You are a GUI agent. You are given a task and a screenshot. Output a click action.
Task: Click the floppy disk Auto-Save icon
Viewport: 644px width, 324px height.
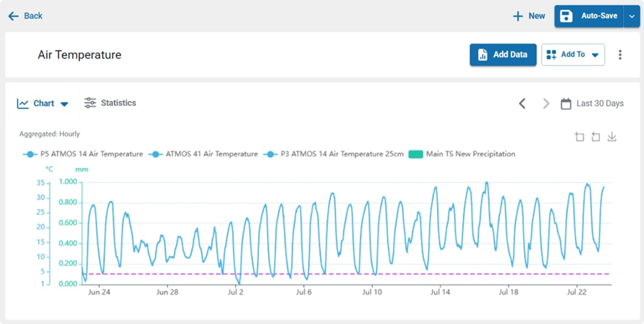(566, 16)
